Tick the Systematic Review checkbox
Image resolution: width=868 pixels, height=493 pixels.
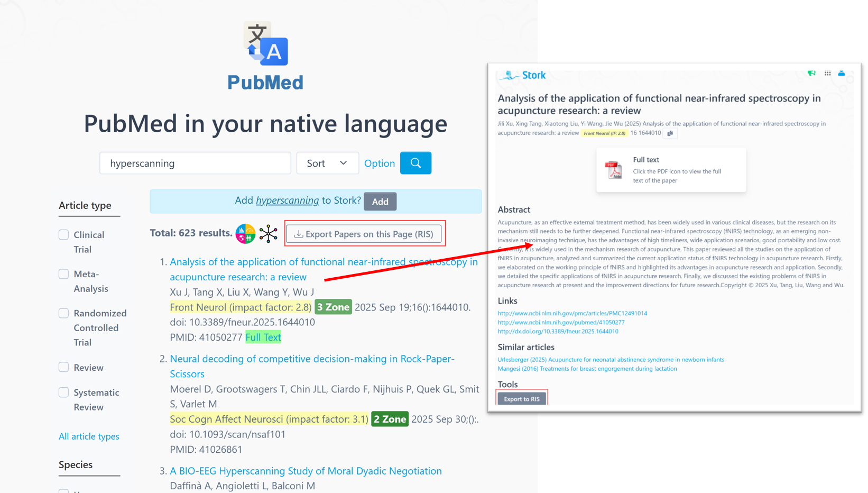(64, 392)
